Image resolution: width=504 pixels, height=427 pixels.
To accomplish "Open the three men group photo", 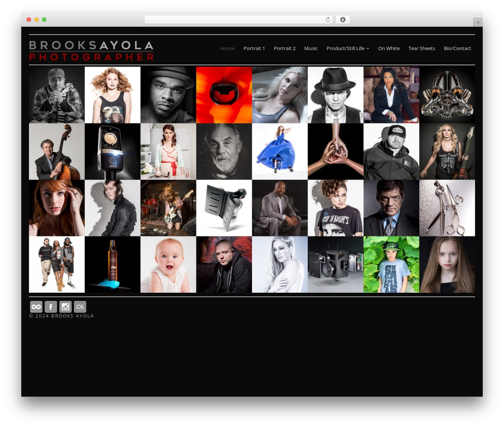I will pyautogui.click(x=57, y=265).
